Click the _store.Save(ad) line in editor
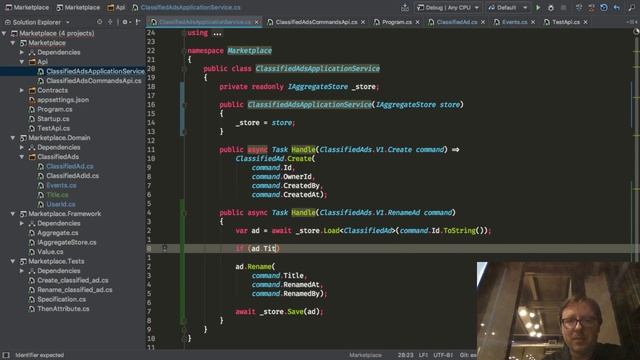 click(279, 311)
